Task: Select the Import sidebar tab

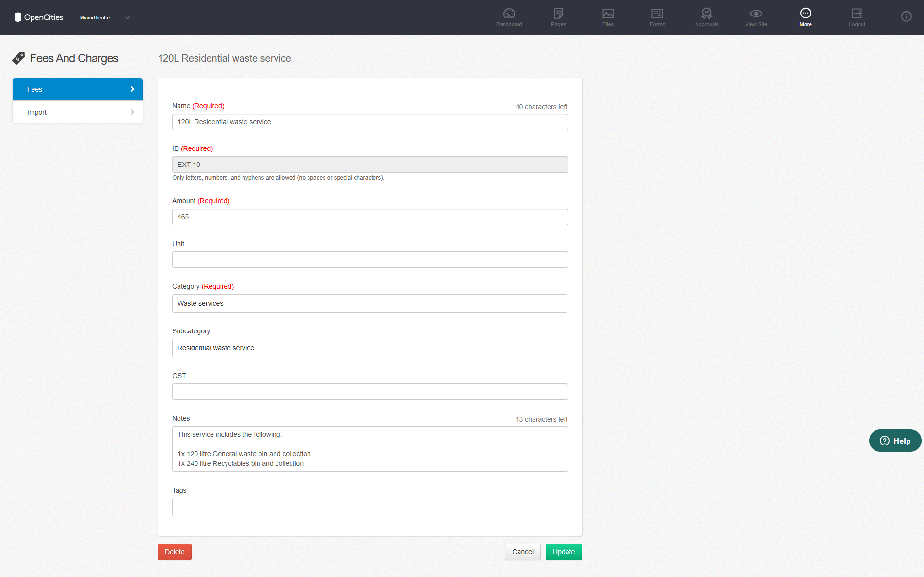Action: [x=78, y=112]
